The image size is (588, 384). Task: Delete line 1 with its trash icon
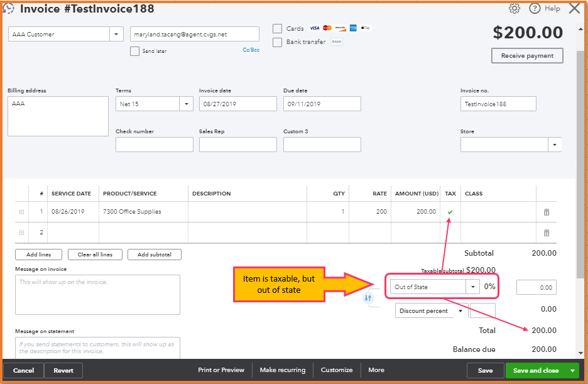[x=547, y=212]
